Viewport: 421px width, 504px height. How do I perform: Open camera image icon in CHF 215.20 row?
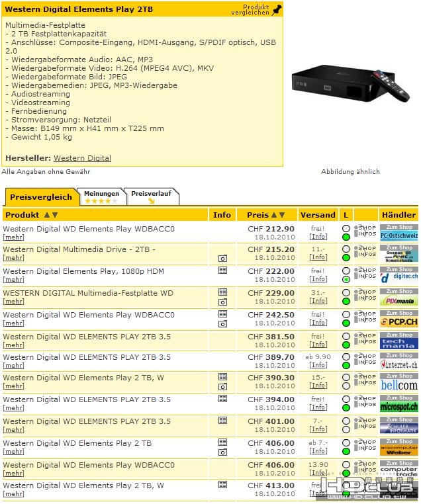coord(222,259)
